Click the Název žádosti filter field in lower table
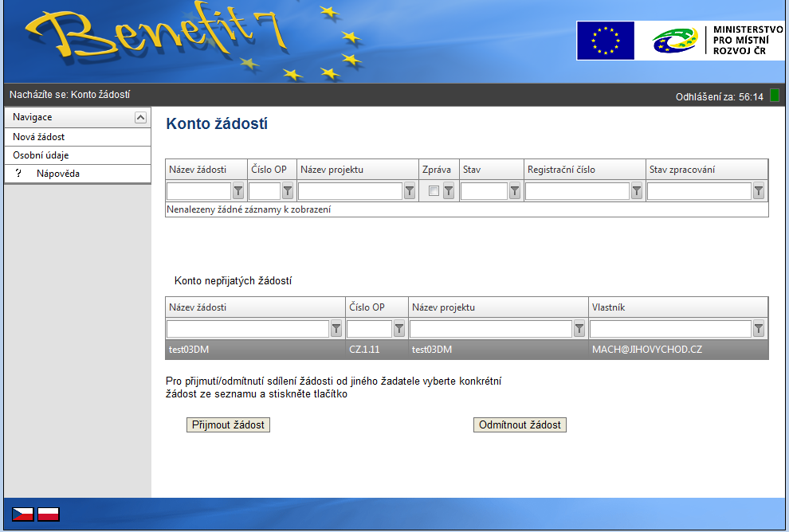The height and width of the screenshot is (532, 789). click(248, 329)
